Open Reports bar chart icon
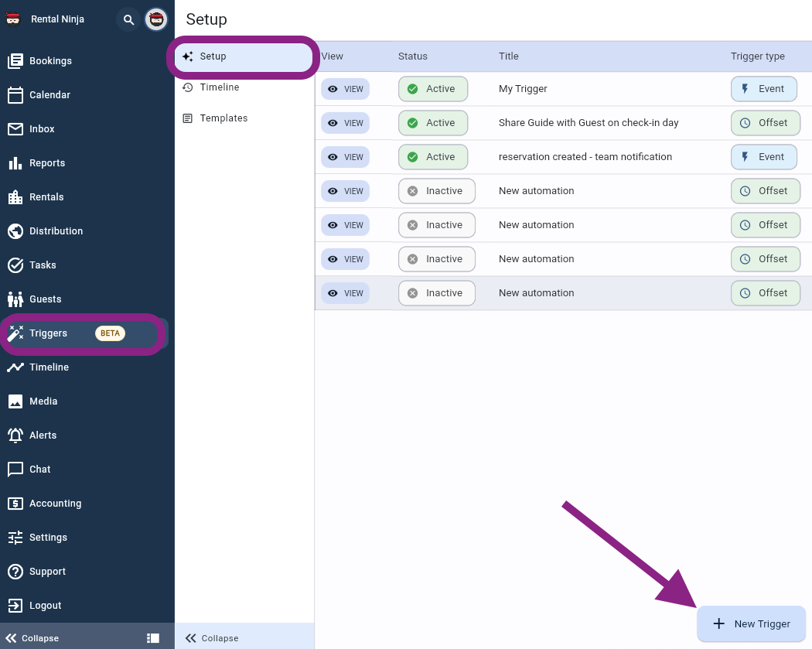Image resolution: width=812 pixels, height=649 pixels. [15, 163]
